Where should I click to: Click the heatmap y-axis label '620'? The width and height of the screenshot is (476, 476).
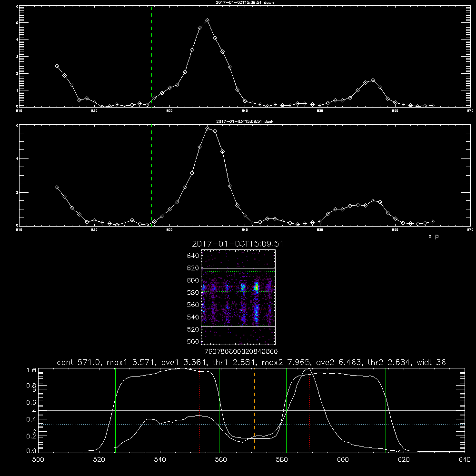pos(193,268)
